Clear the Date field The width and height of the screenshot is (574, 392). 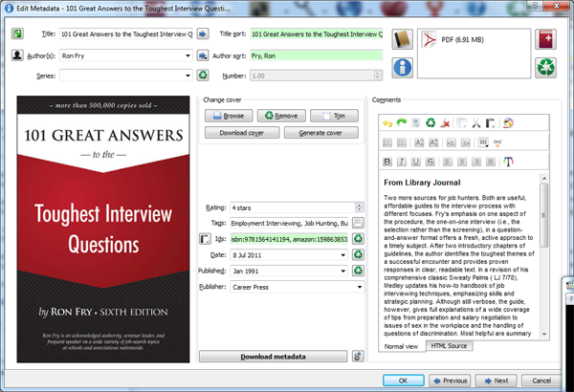(358, 254)
